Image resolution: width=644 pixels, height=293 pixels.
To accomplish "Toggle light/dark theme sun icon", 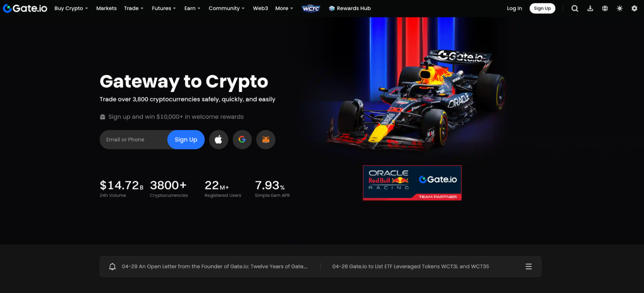I will (620, 8).
